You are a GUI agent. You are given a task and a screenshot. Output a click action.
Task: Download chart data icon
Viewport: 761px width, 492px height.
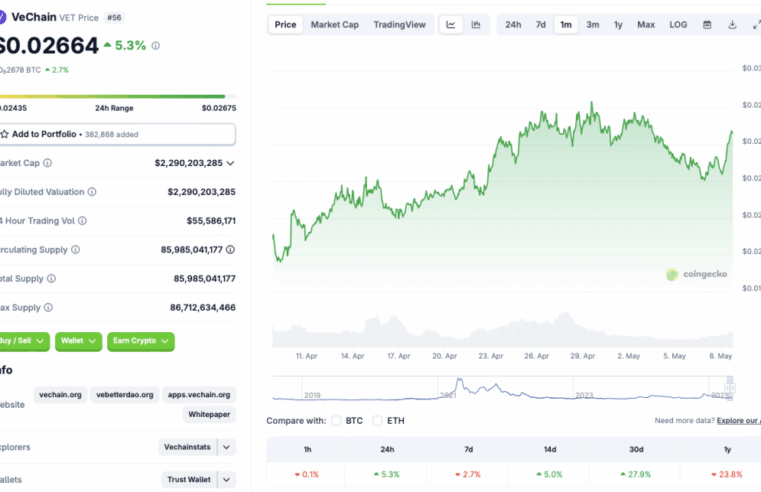tap(732, 25)
